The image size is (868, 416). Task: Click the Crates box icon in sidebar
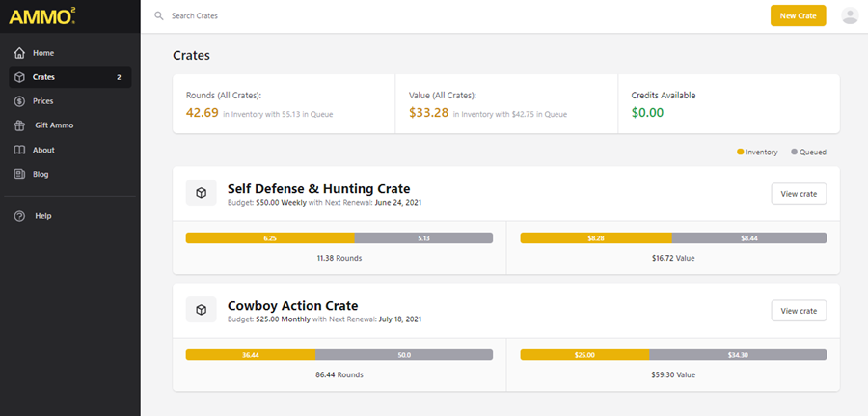pyautogui.click(x=19, y=77)
